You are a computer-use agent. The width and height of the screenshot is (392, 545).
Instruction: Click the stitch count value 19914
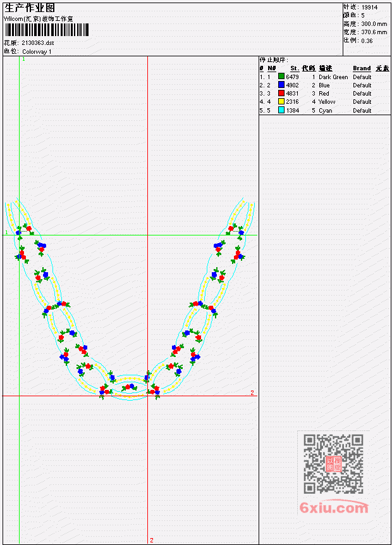(x=369, y=8)
